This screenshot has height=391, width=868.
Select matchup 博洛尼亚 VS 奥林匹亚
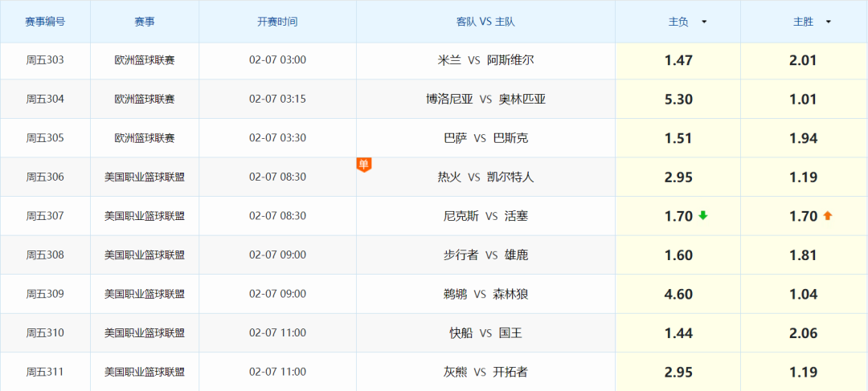[485, 100]
